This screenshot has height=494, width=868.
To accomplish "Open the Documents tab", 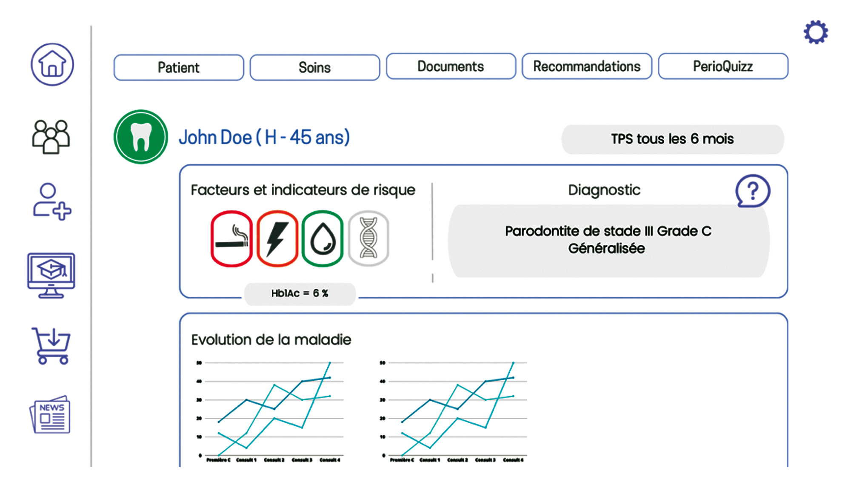I will point(451,66).
